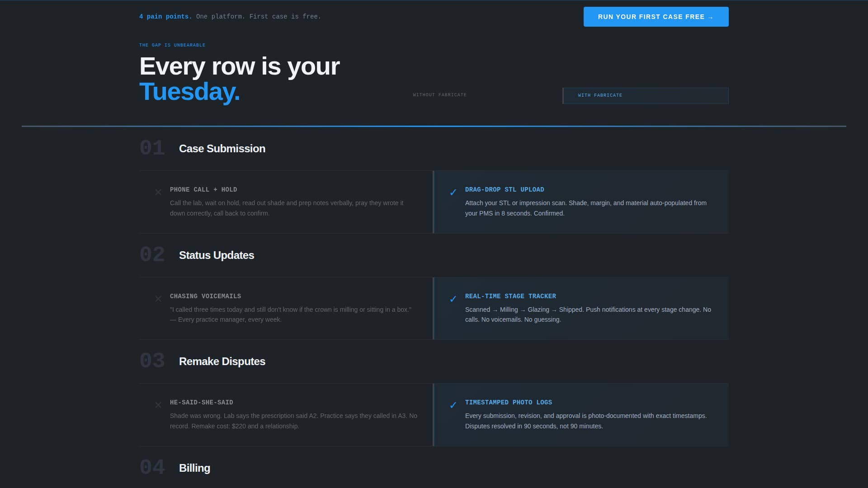The height and width of the screenshot is (488, 868).
Task: Click the Case Submission section heading
Action: tap(222, 149)
